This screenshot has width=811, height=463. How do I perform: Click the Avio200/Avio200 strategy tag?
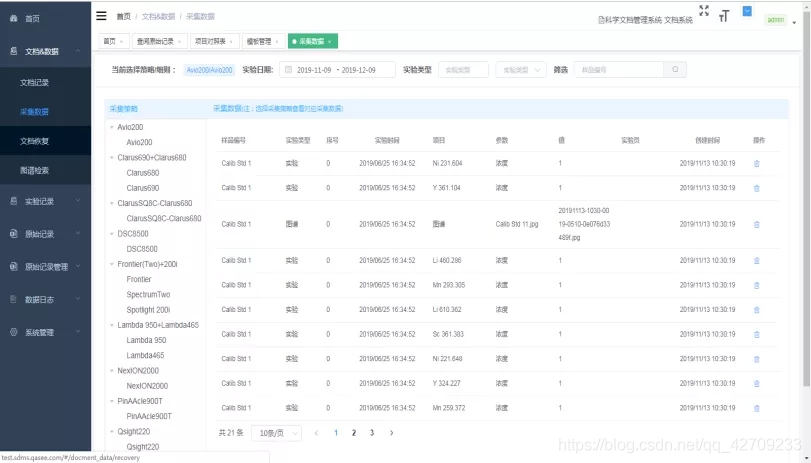tap(209, 70)
